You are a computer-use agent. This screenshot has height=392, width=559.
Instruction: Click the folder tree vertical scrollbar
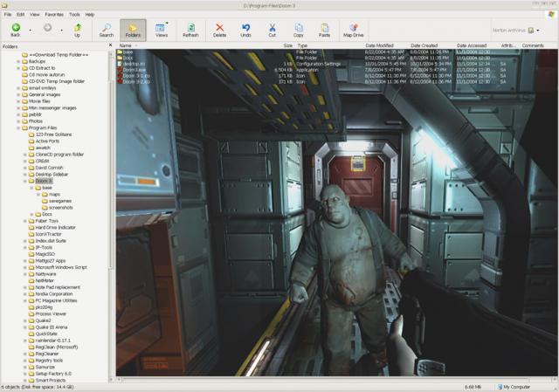(x=111, y=216)
